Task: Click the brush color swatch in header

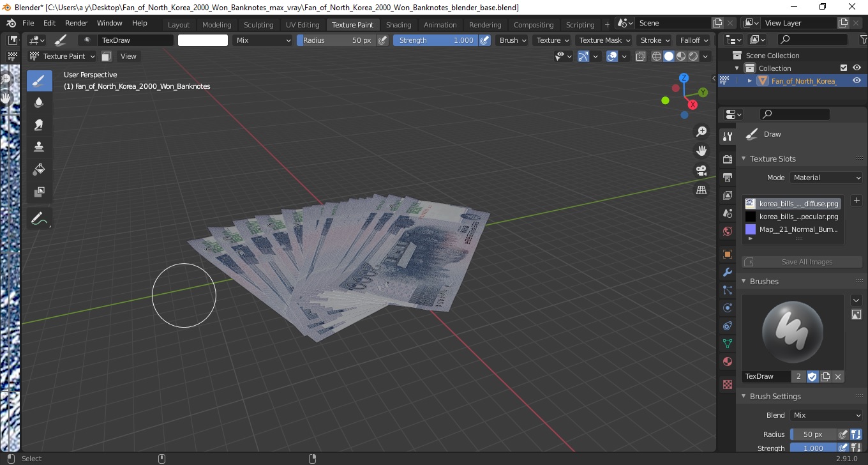Action: click(203, 40)
